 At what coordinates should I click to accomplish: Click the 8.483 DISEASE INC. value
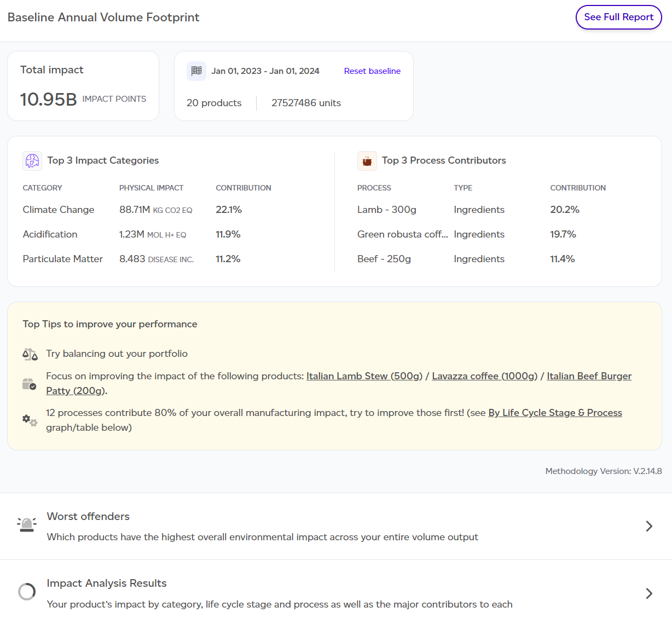pos(157,259)
